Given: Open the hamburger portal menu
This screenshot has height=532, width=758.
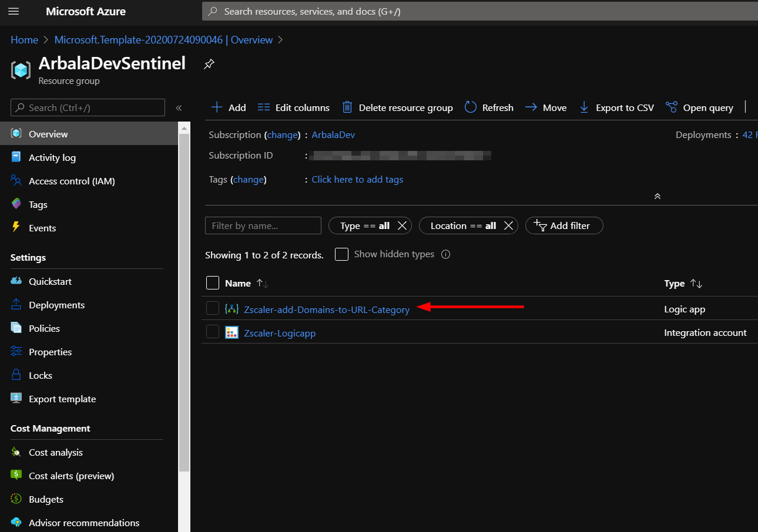Looking at the screenshot, I should tap(14, 11).
